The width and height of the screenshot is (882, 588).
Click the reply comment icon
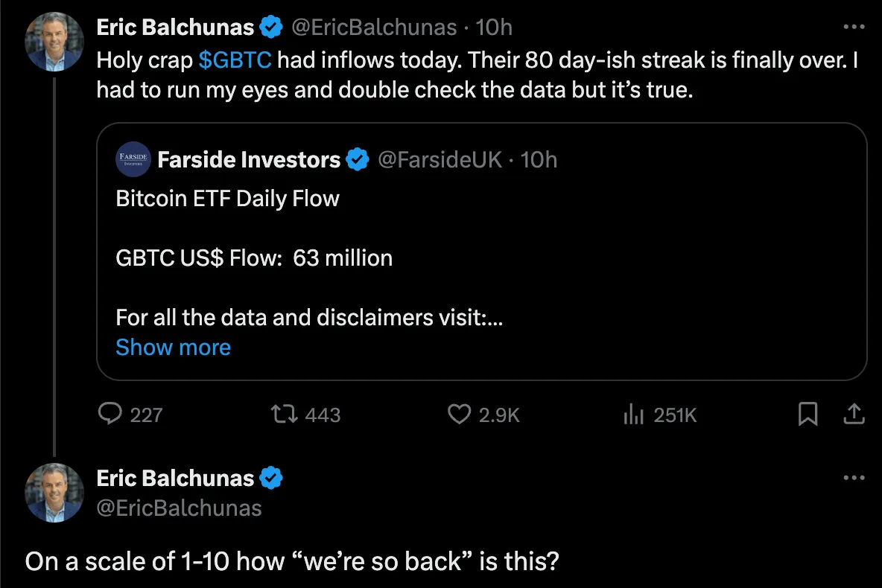(110, 414)
